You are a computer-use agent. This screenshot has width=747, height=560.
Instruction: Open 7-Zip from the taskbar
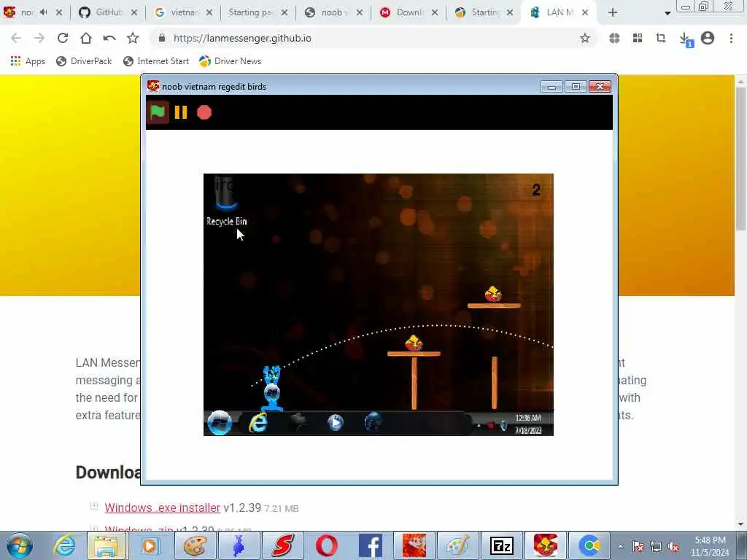pyautogui.click(x=502, y=545)
